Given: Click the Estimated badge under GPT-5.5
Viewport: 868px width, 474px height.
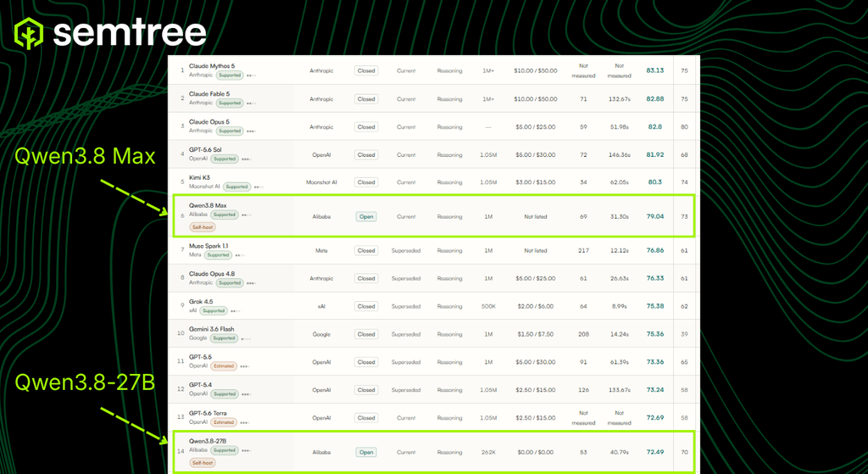Looking at the screenshot, I should click(x=224, y=366).
